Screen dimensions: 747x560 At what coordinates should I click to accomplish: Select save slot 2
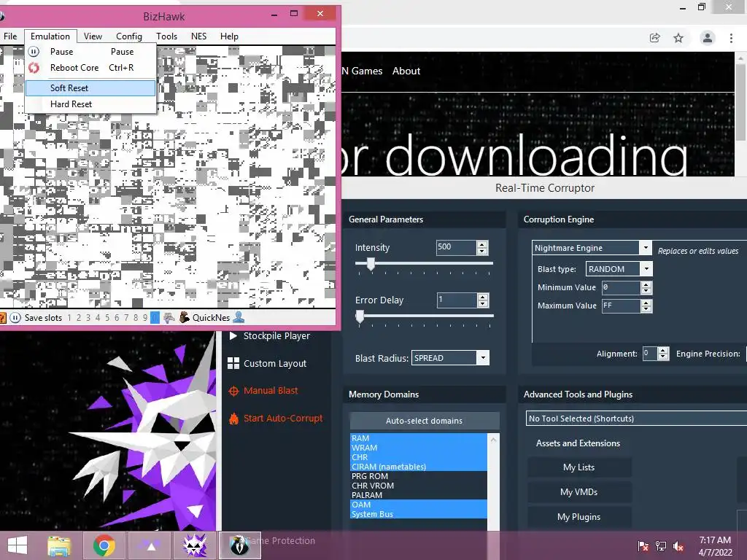click(x=79, y=318)
